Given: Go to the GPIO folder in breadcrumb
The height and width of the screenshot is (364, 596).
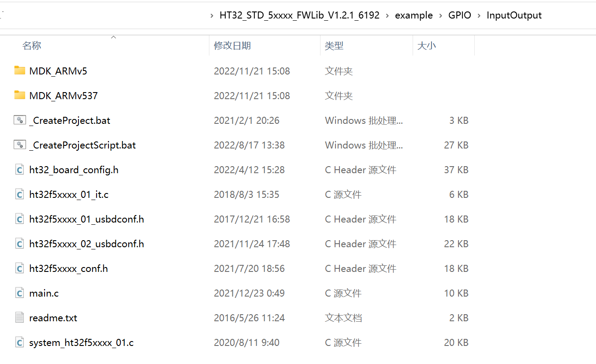Looking at the screenshot, I should (460, 15).
